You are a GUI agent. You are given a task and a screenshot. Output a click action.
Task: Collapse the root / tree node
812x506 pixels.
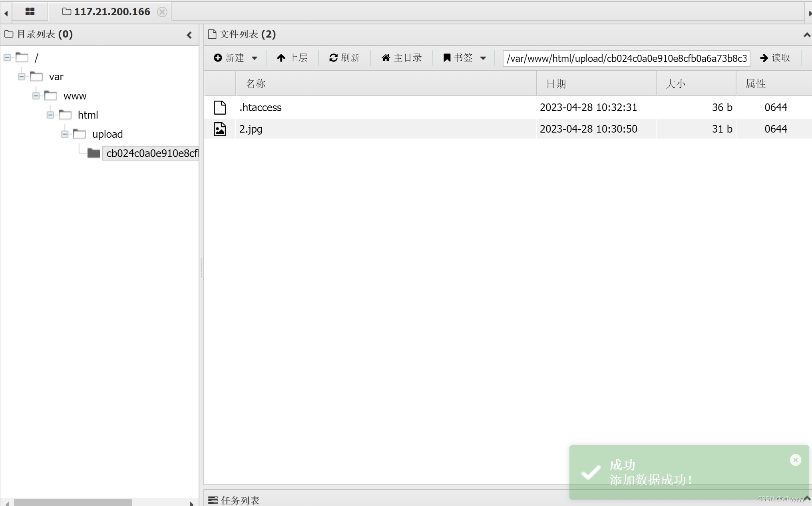click(x=7, y=58)
